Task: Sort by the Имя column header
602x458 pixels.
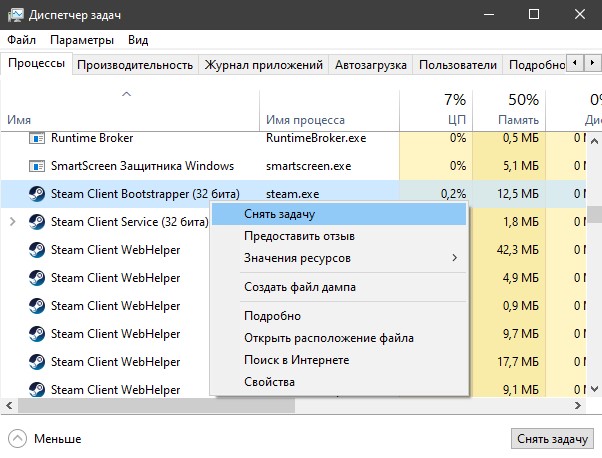Action: (x=130, y=111)
